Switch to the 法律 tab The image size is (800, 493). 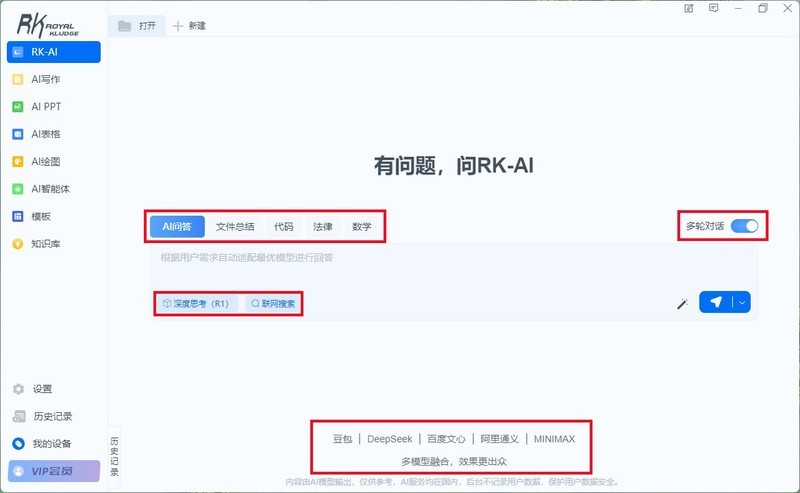click(x=322, y=227)
